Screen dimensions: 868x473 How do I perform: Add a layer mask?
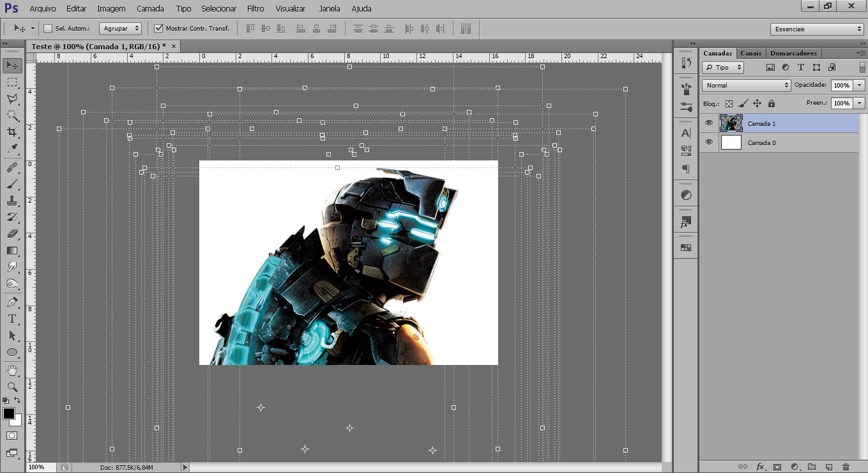coord(777,467)
